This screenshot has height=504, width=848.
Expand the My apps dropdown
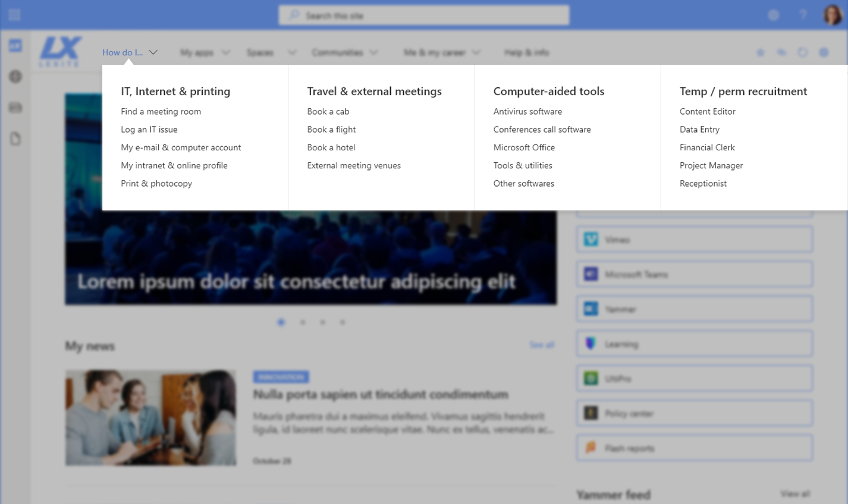(205, 52)
